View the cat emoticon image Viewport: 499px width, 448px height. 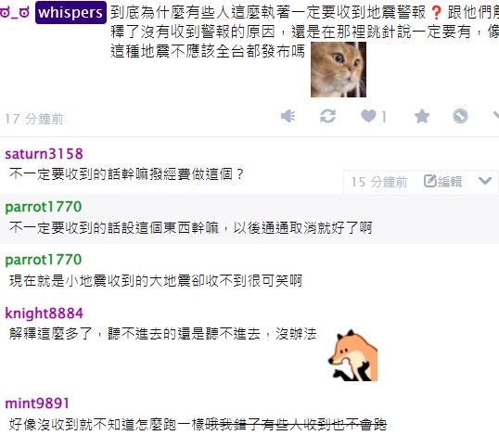pos(339,70)
